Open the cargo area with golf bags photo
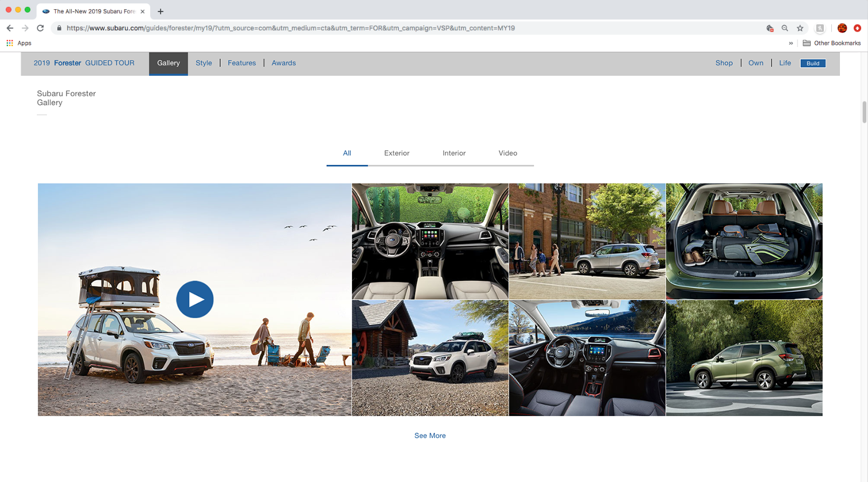This screenshot has height=482, width=868. [744, 241]
